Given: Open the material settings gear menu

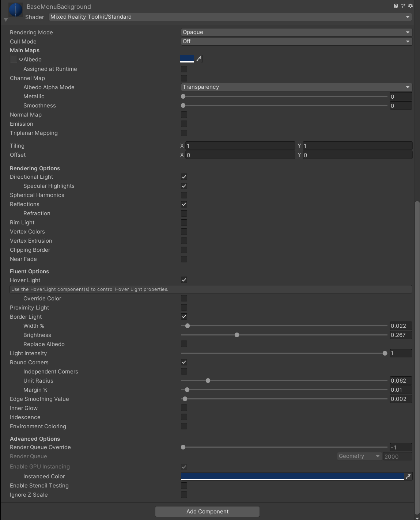Looking at the screenshot, I should click(x=410, y=6).
